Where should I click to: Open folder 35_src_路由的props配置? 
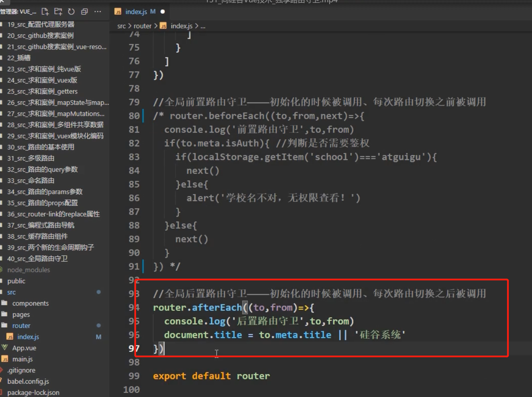pyautogui.click(x=42, y=203)
